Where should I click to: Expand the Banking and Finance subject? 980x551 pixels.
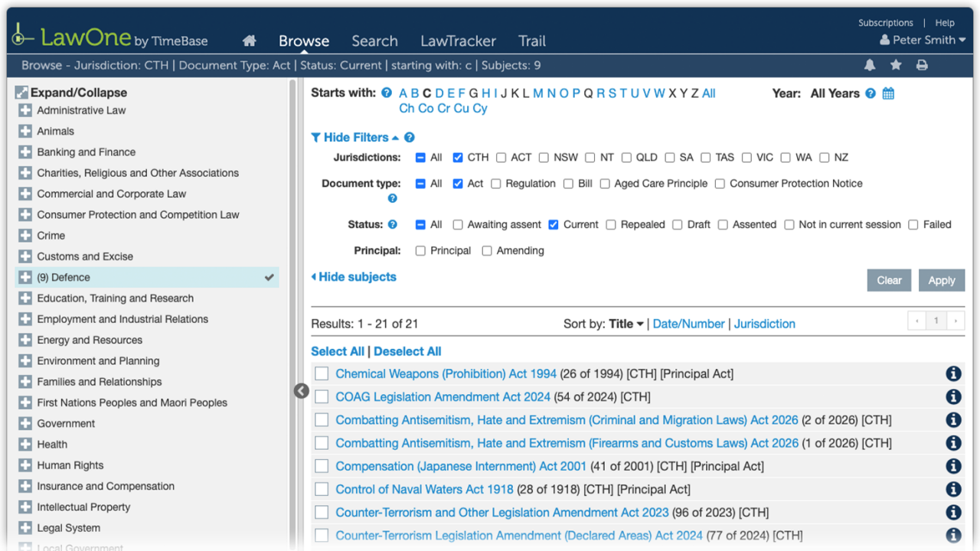click(25, 152)
